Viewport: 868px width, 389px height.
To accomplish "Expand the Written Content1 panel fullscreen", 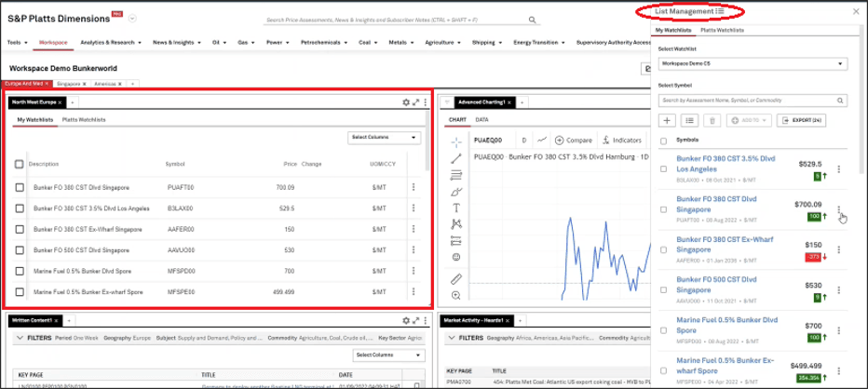I will point(415,320).
